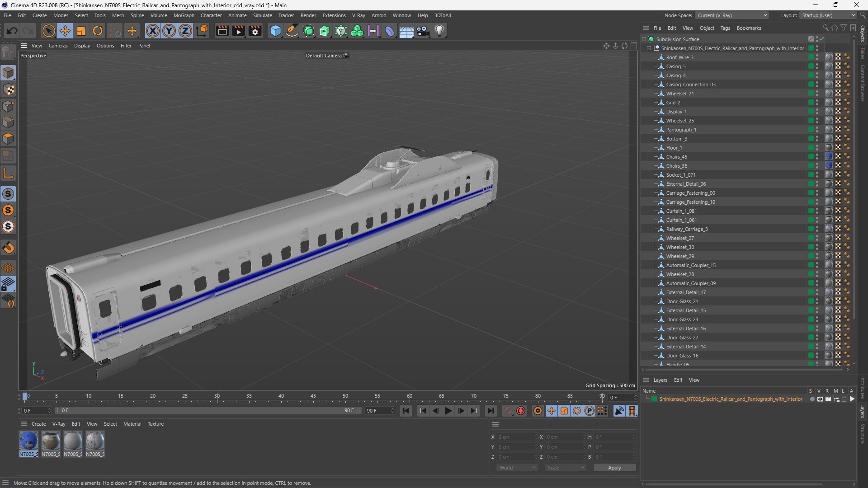868x488 pixels.
Task: Select the Move tool in toolbar
Action: point(65,31)
